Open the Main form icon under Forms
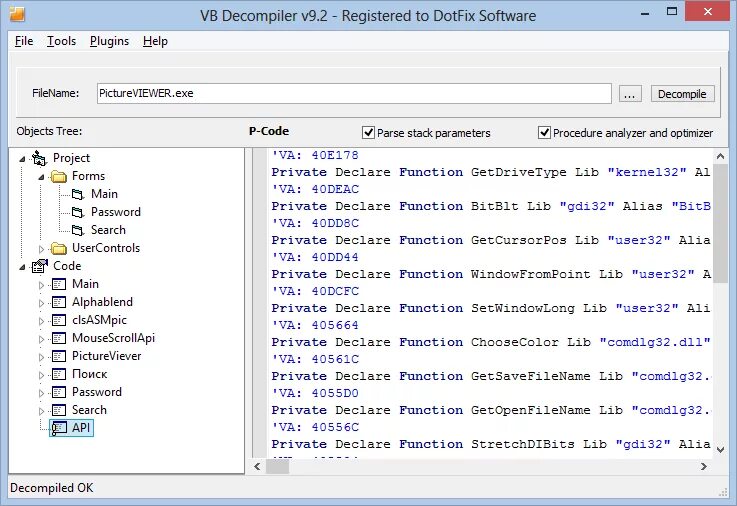 [x=78, y=194]
